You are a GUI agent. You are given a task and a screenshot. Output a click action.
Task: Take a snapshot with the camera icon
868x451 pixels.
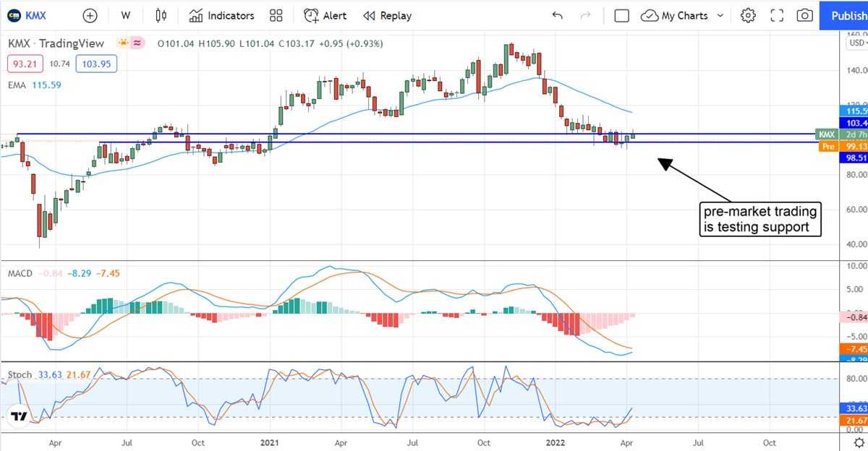[x=804, y=15]
